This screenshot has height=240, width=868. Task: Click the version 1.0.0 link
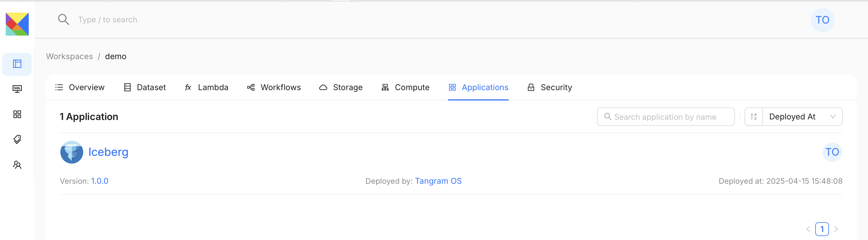click(100, 181)
